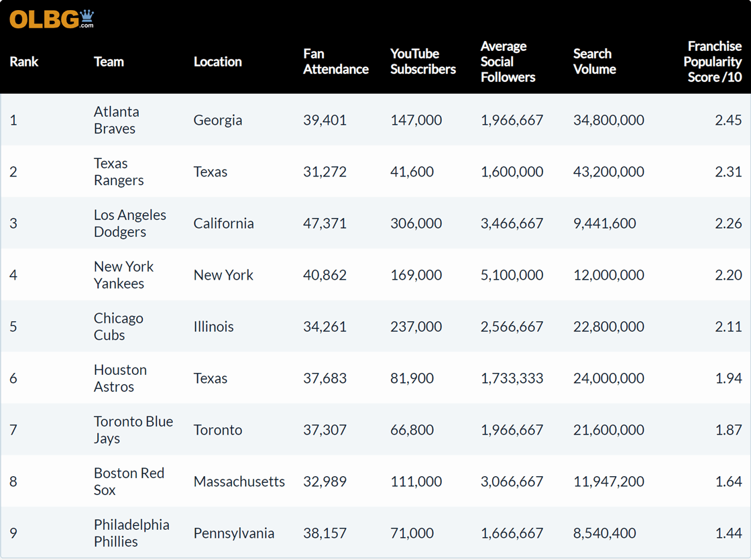Select the Toronto Blue Jays team cell
751x560 pixels.
(133, 430)
